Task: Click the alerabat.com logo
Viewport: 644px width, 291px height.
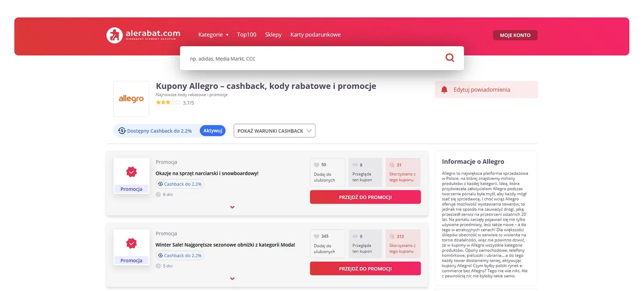Action: 143,35
